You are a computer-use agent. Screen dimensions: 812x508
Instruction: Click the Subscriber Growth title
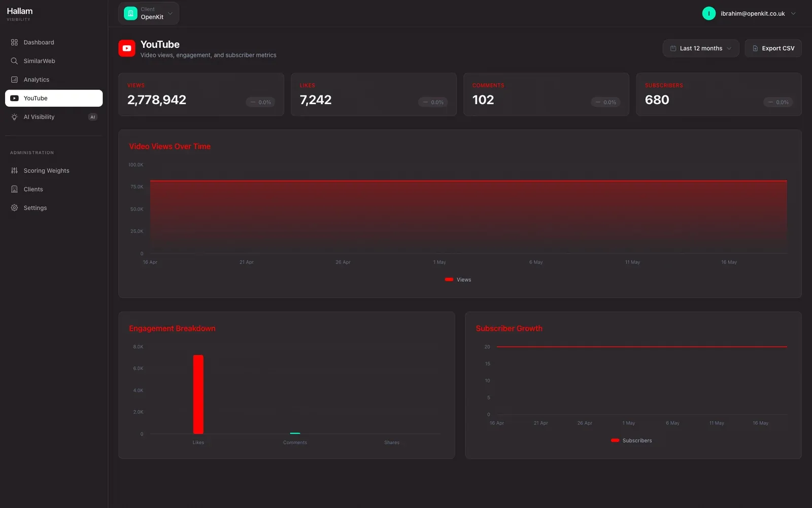pyautogui.click(x=509, y=329)
